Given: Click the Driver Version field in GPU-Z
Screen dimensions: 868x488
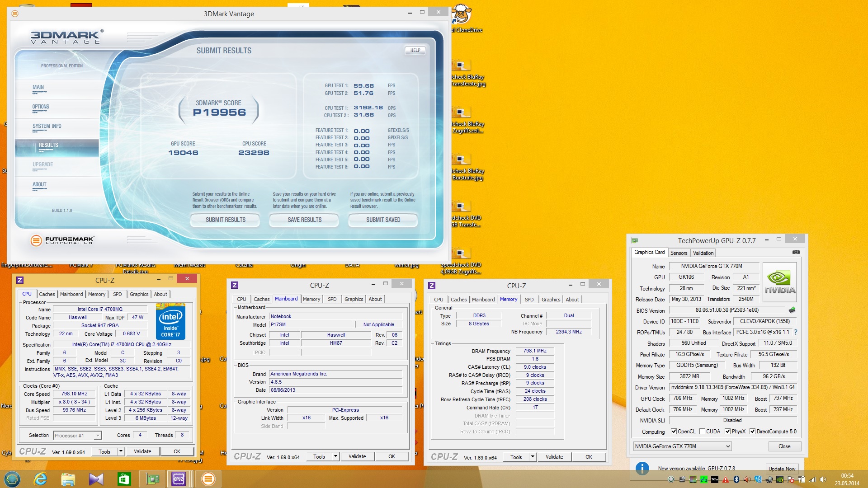Looking at the screenshot, I should click(x=733, y=387).
